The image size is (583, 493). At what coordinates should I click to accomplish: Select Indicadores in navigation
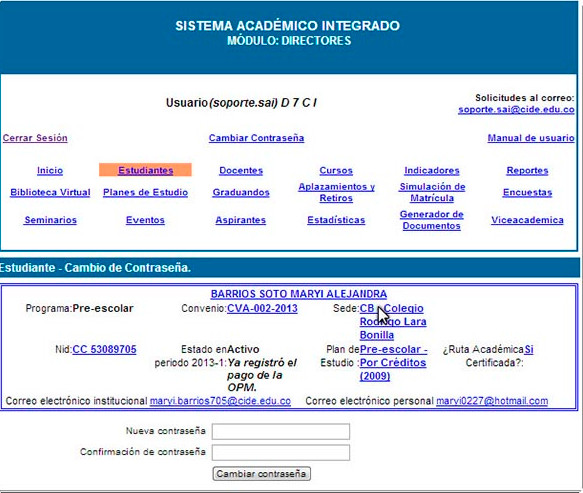pos(432,170)
